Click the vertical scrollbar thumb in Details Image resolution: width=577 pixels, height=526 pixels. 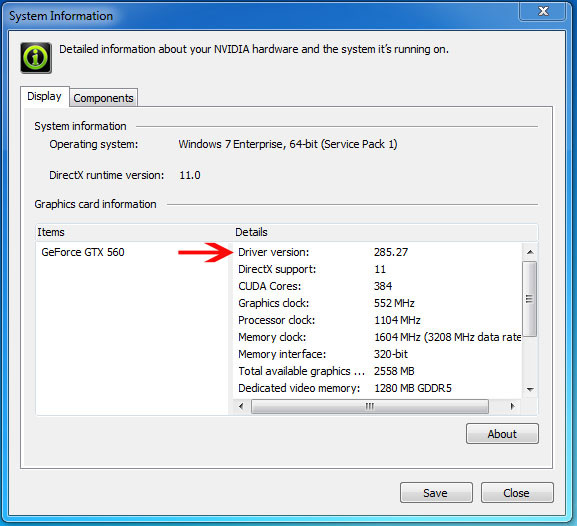tap(530, 299)
